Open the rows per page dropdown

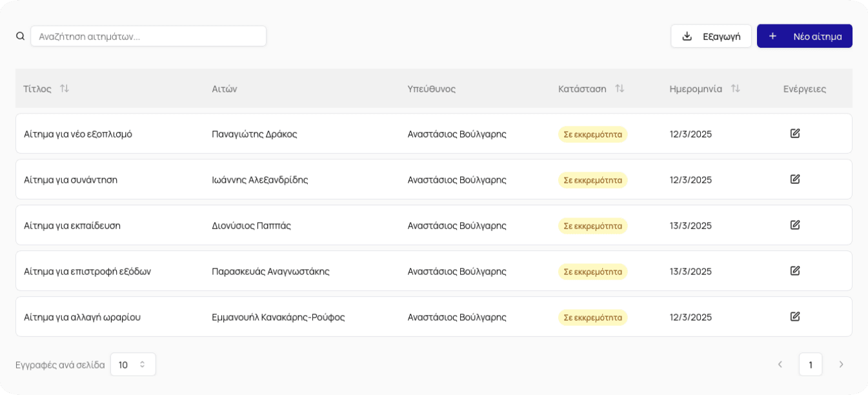[x=133, y=365]
